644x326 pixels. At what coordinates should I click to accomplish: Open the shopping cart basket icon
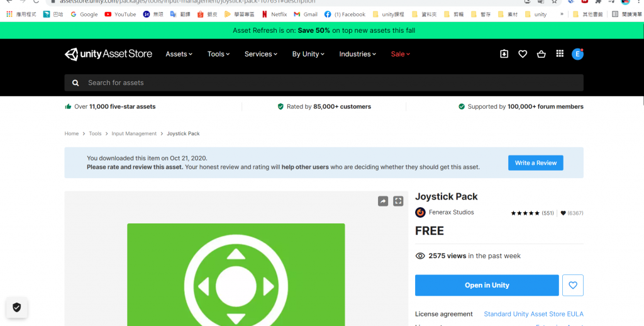click(x=541, y=54)
